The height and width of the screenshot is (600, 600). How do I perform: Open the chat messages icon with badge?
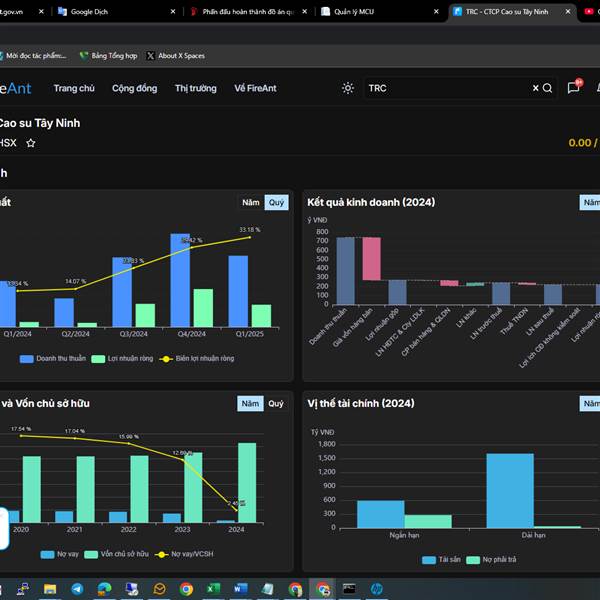click(x=574, y=88)
